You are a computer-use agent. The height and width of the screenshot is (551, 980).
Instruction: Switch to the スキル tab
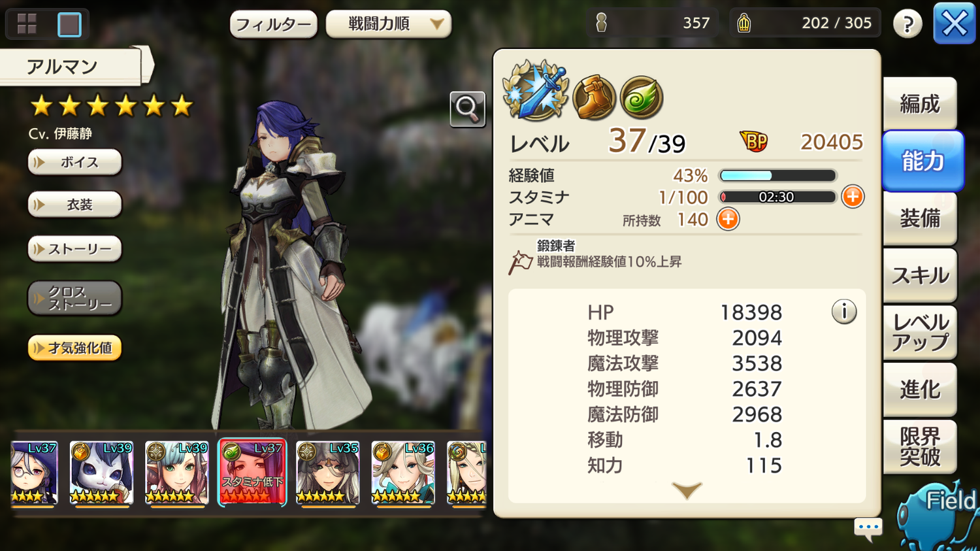tap(920, 275)
